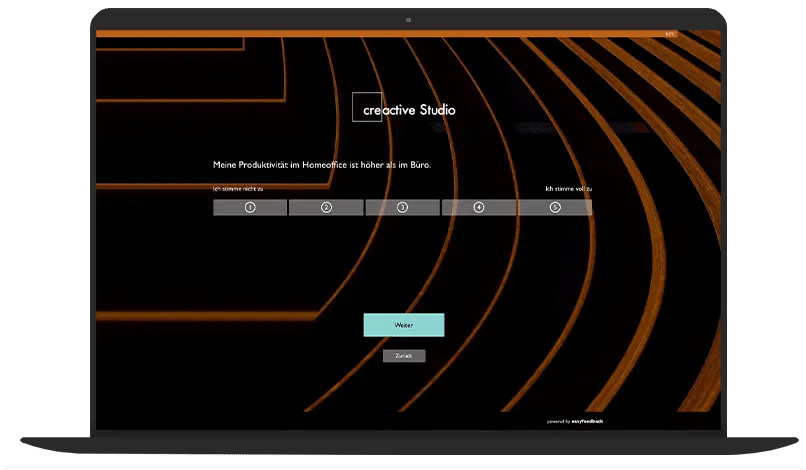Click the 'Ich stimme nicht zu' label
Screen dimensions: 806x470
(238, 189)
